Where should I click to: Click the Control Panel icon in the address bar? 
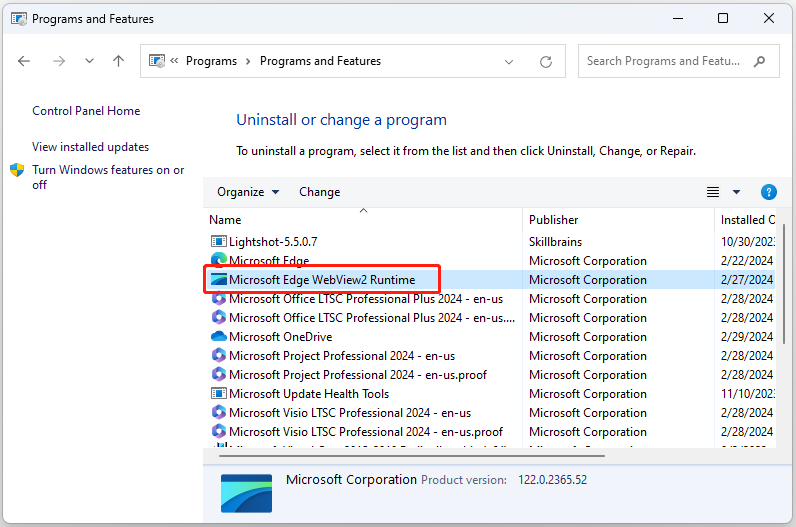pyautogui.click(x=157, y=61)
